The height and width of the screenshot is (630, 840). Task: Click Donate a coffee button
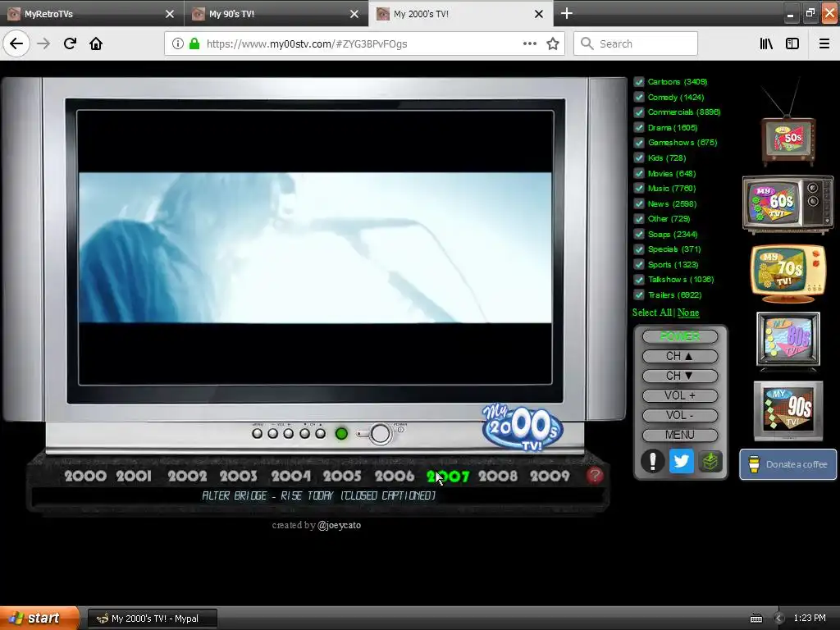click(x=788, y=464)
